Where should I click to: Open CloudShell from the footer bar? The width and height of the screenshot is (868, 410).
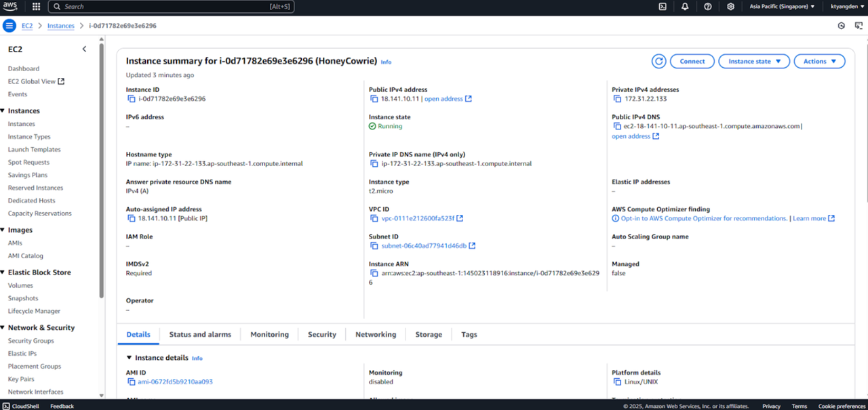(x=20, y=406)
